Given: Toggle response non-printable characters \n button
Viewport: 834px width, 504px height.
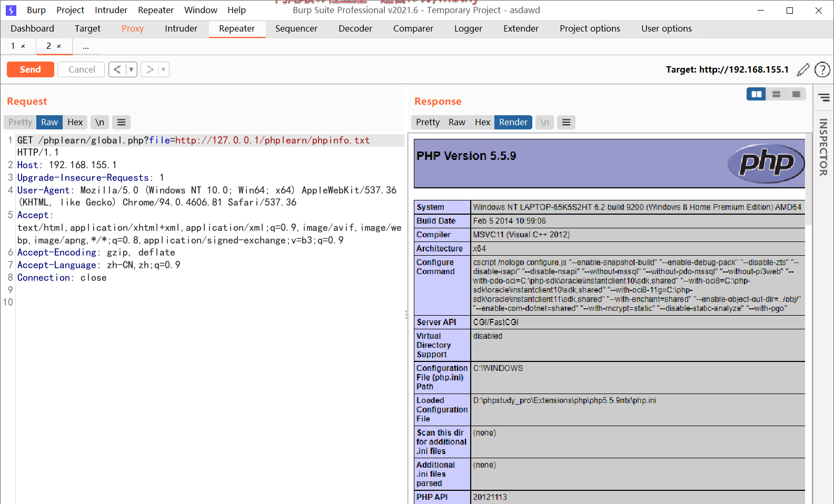Looking at the screenshot, I should pos(544,122).
